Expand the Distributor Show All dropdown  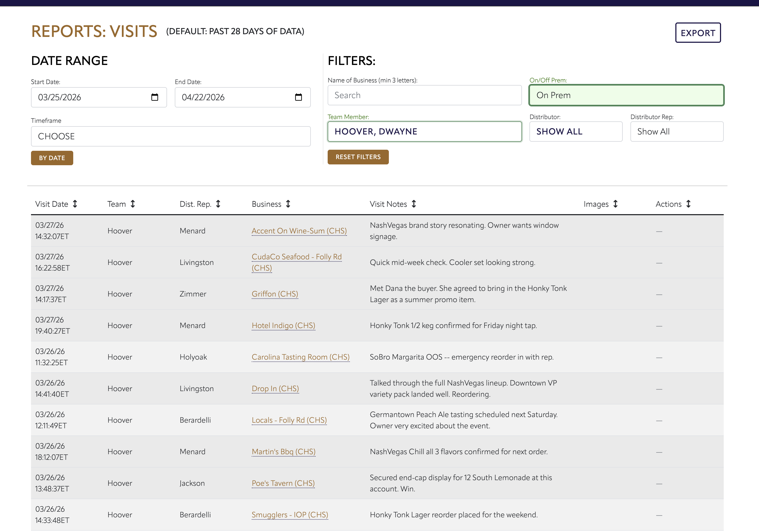click(576, 132)
